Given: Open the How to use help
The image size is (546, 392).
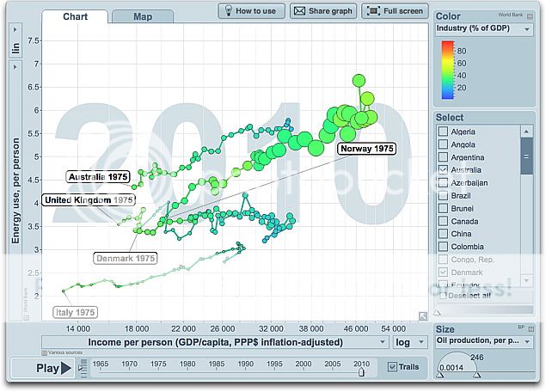Looking at the screenshot, I should click(x=251, y=11).
